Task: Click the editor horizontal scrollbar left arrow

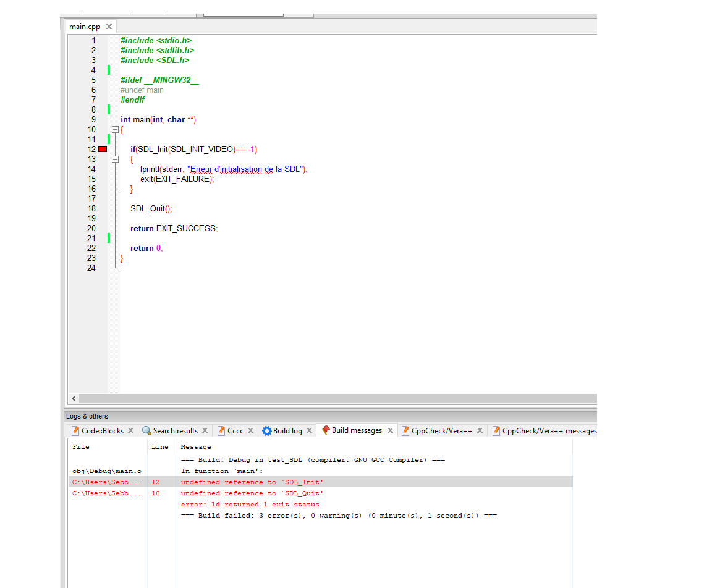Action: [74, 399]
